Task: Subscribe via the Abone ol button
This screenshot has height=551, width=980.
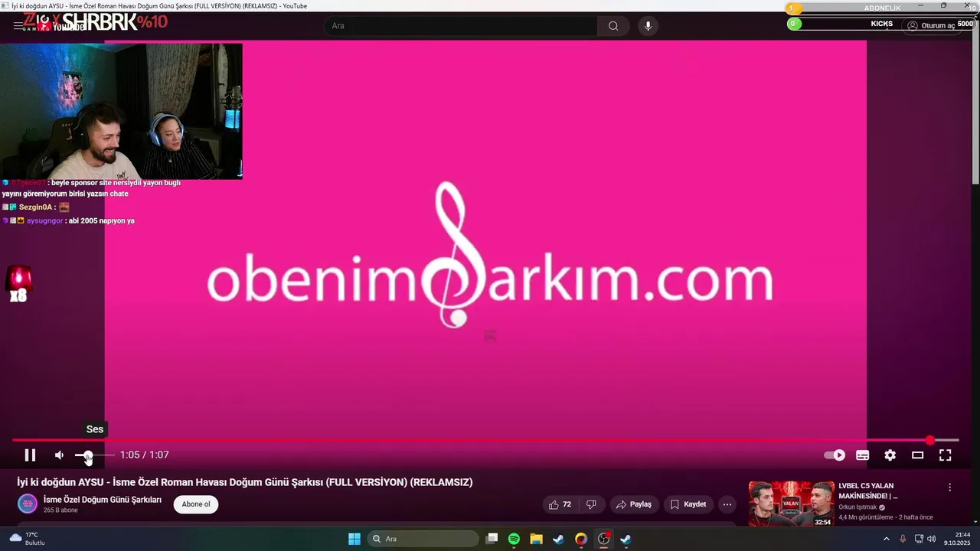Action: [196, 504]
